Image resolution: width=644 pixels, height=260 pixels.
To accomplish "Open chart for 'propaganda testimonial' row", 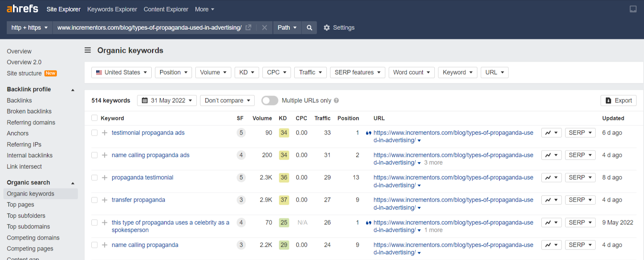I will pyautogui.click(x=551, y=177).
